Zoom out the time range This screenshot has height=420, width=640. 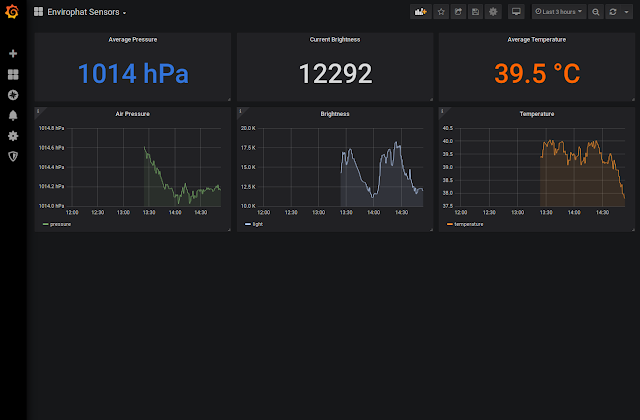pos(596,12)
